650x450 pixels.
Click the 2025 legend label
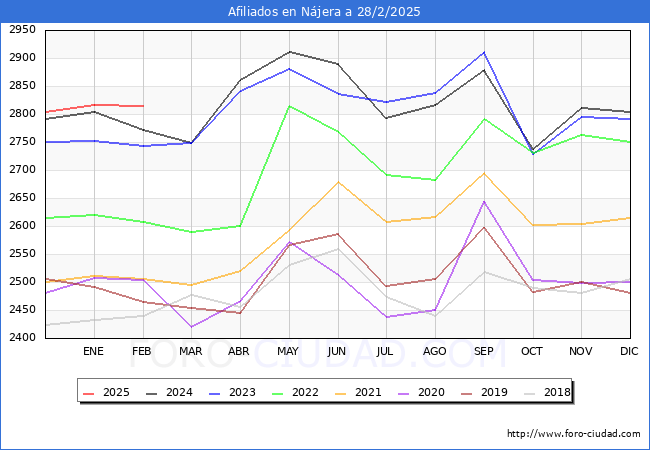click(x=116, y=392)
